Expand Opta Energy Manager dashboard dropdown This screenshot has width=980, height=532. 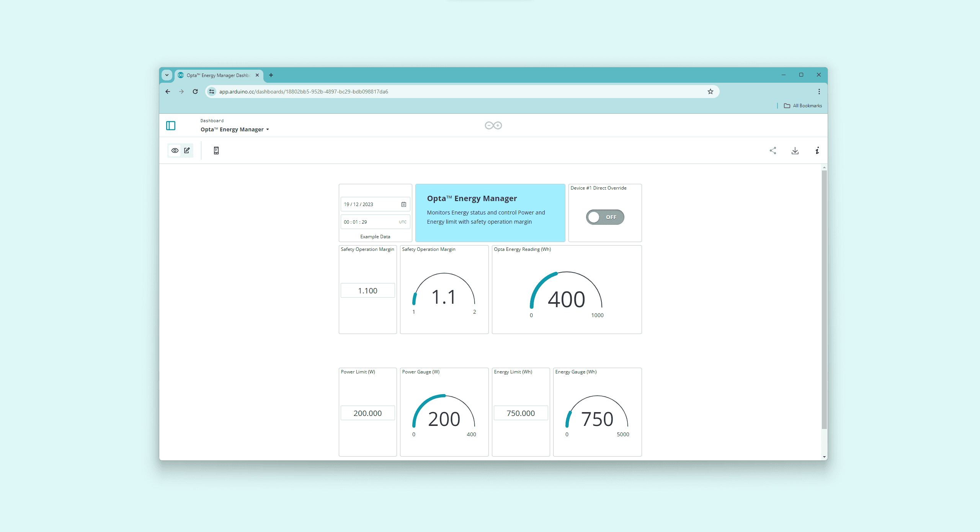coord(268,129)
